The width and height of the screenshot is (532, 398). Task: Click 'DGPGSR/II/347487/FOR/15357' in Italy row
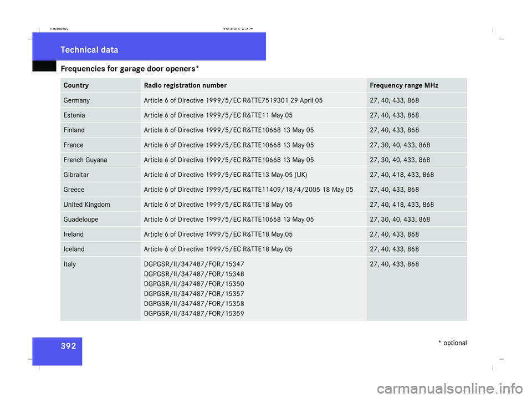click(x=194, y=294)
